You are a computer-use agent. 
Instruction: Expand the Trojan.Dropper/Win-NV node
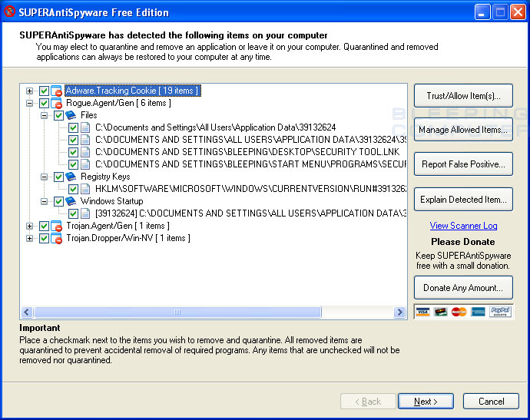(30, 238)
